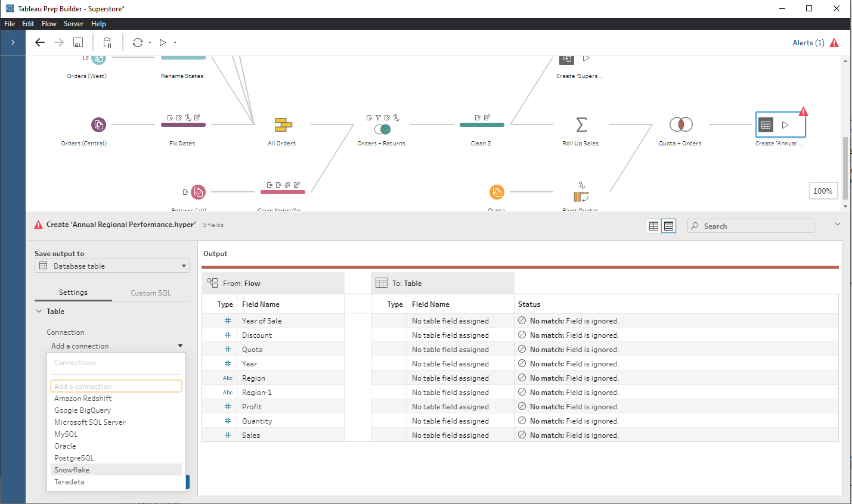Open the Edit menu
This screenshot has width=852, height=504.
pyautogui.click(x=28, y=24)
